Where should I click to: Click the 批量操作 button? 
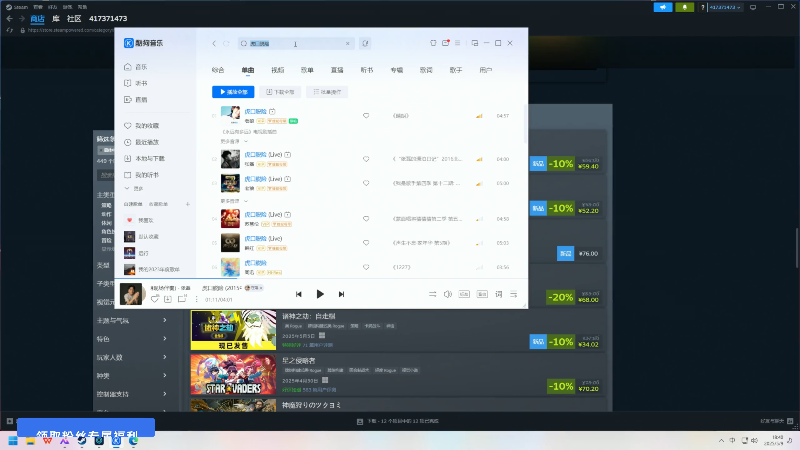(327, 92)
